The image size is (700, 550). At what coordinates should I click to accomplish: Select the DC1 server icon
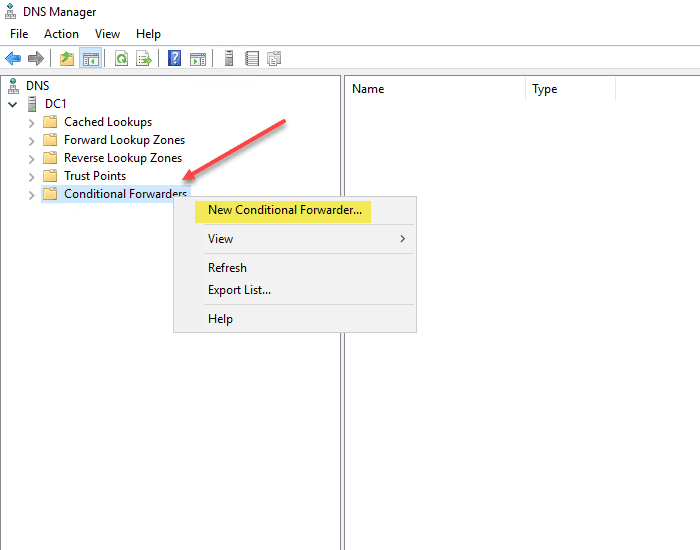click(32, 104)
